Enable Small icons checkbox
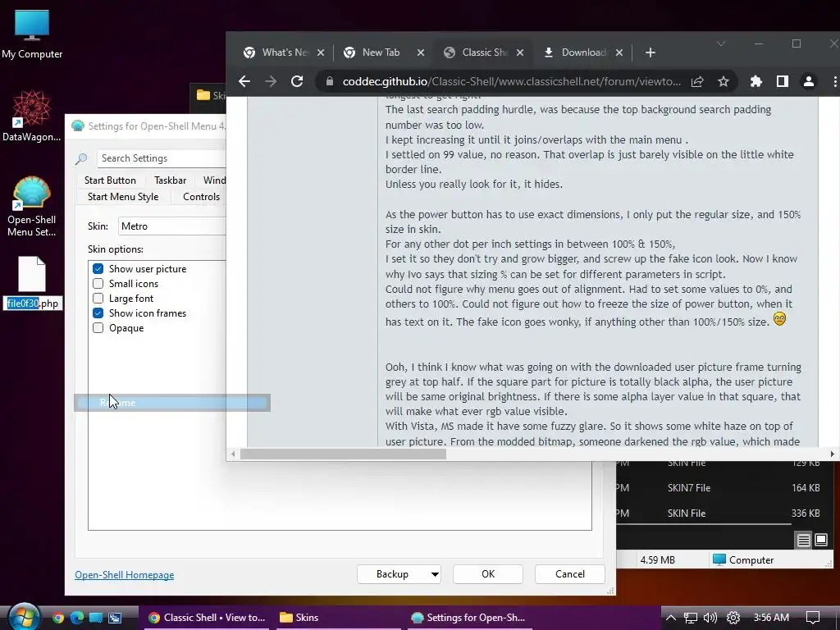840x630 pixels. click(x=98, y=283)
